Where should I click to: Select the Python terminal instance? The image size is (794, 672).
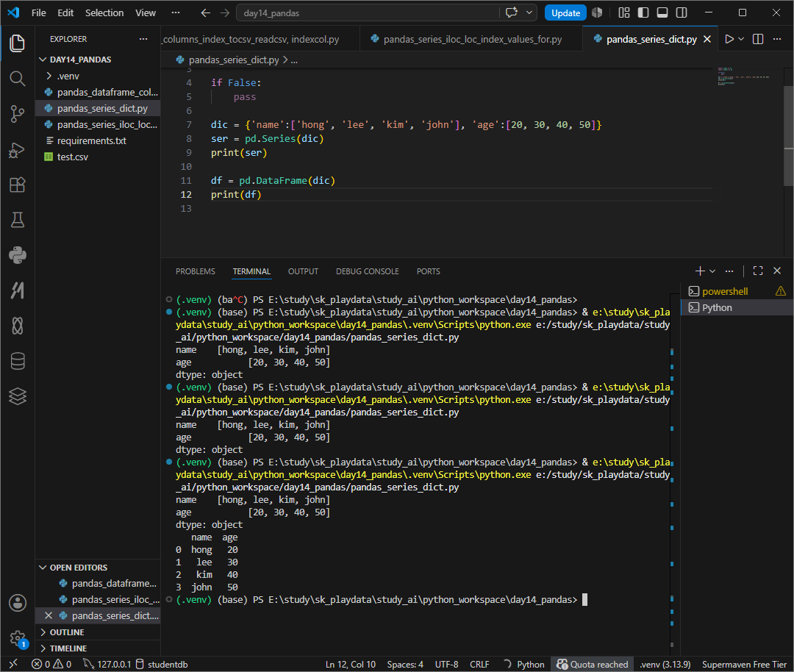(737, 307)
